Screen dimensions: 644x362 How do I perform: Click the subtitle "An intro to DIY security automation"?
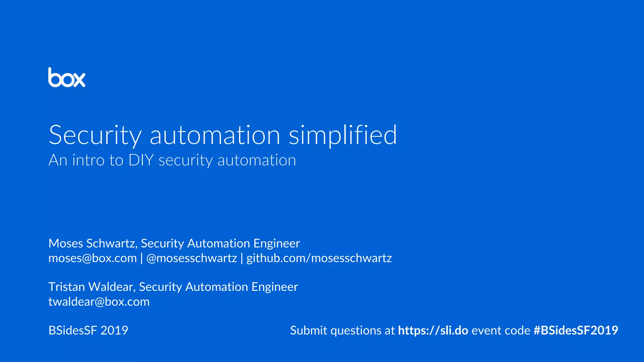click(x=172, y=160)
